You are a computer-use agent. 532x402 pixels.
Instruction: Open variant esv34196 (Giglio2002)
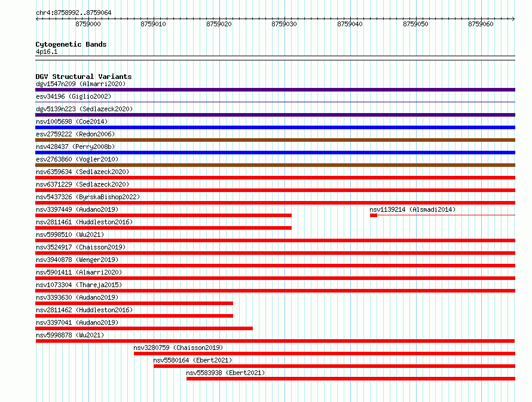(x=74, y=96)
